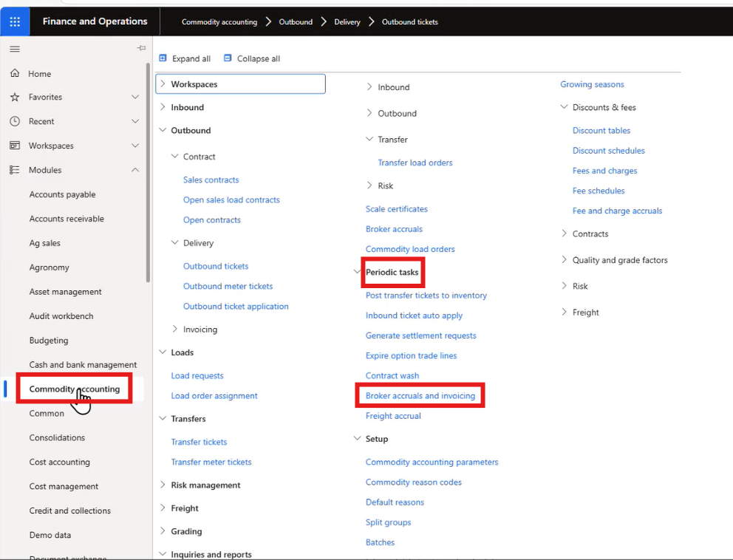Expand Quality and grade factors group
Viewport: 733px width, 560px height.
point(565,259)
